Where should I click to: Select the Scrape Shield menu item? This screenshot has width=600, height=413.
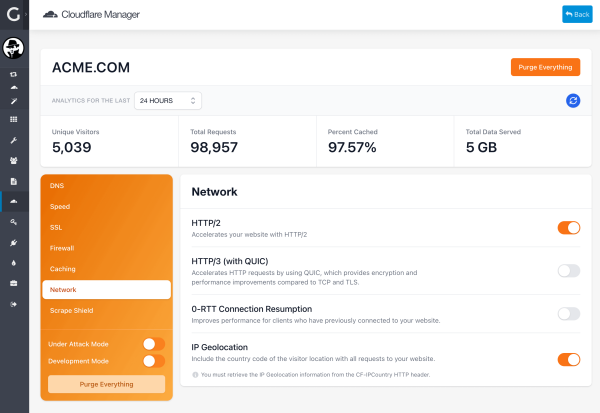(106, 310)
